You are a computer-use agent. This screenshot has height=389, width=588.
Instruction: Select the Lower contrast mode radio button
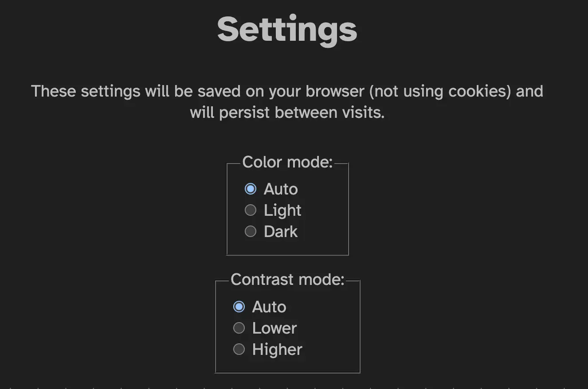click(x=239, y=328)
